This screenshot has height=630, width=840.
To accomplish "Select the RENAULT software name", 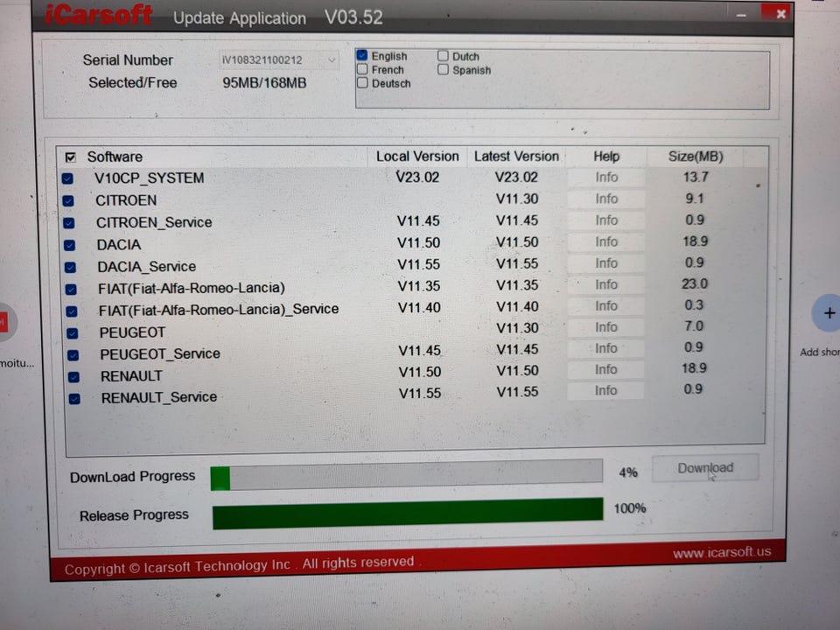I will click(x=131, y=376).
